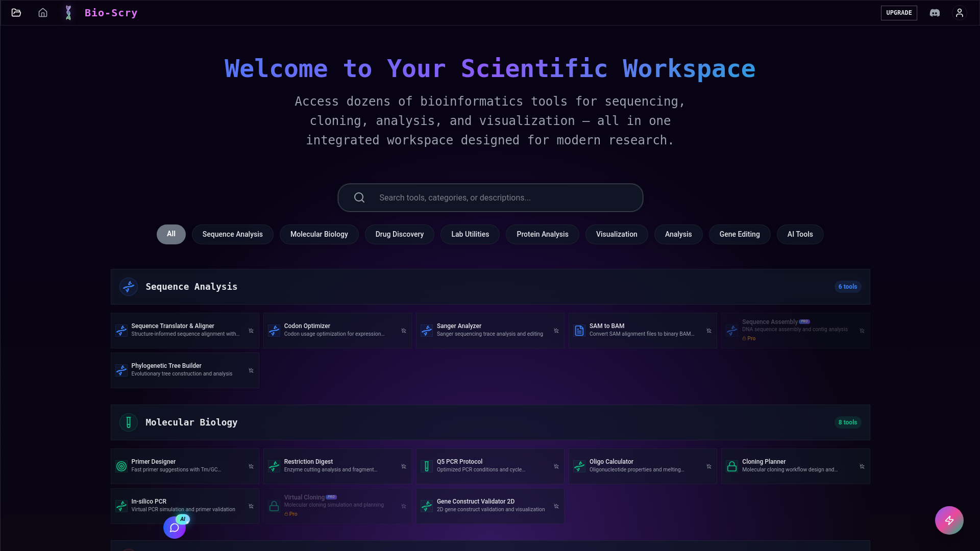Filter by Gene Editing category
The width and height of the screenshot is (980, 551).
740,234
